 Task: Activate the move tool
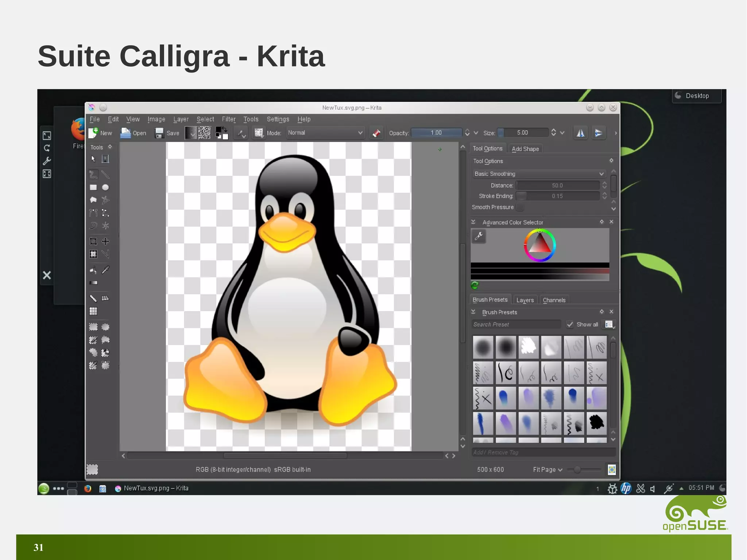tap(105, 242)
